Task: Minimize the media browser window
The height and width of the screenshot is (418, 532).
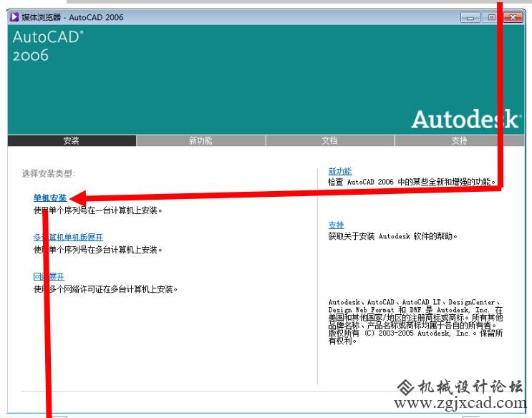Action: [470, 17]
